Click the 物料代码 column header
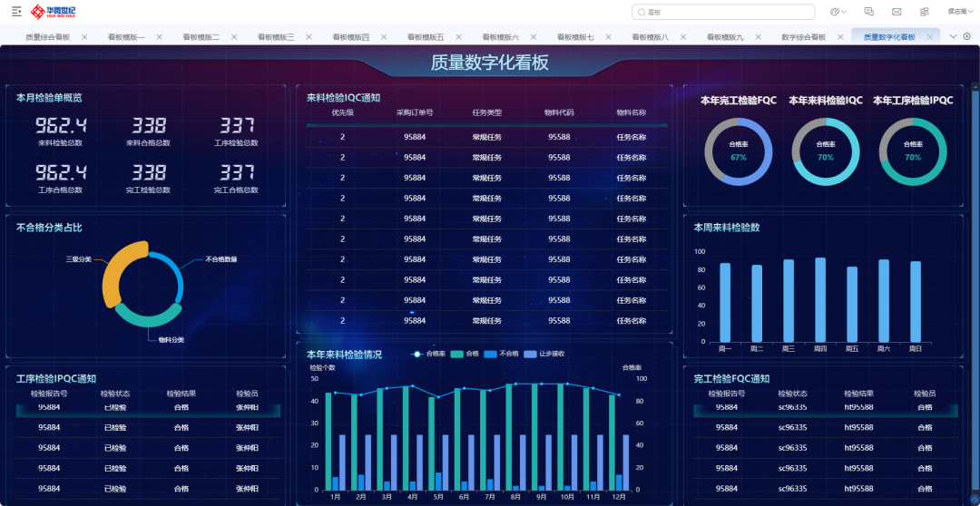This screenshot has height=506, width=980. [559, 113]
